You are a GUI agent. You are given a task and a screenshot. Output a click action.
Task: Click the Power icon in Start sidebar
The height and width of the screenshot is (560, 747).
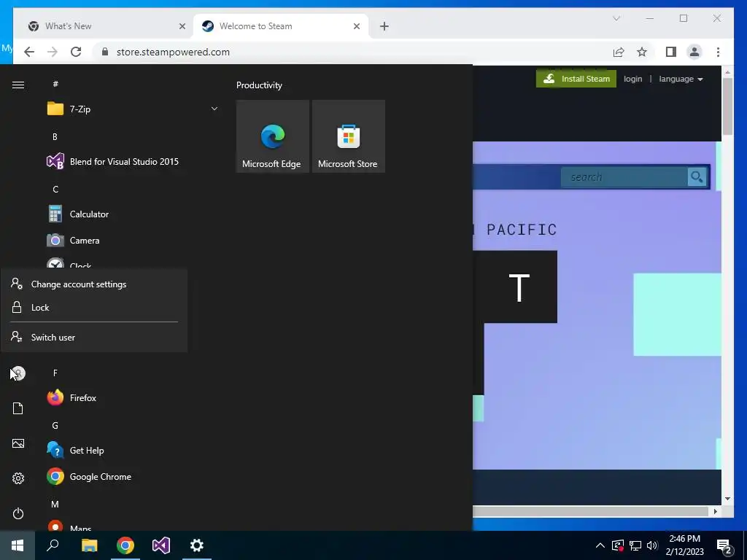click(18, 513)
